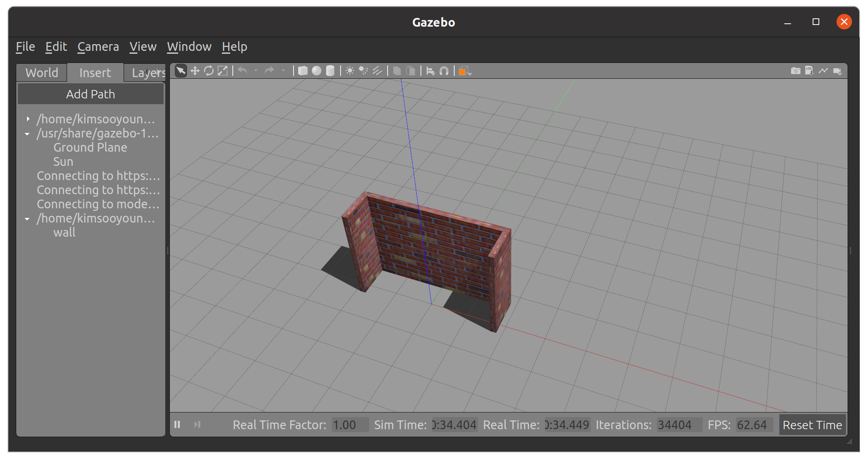Viewport: 868px width, 460px height.
Task: Add a spot light
Action: 363,71
